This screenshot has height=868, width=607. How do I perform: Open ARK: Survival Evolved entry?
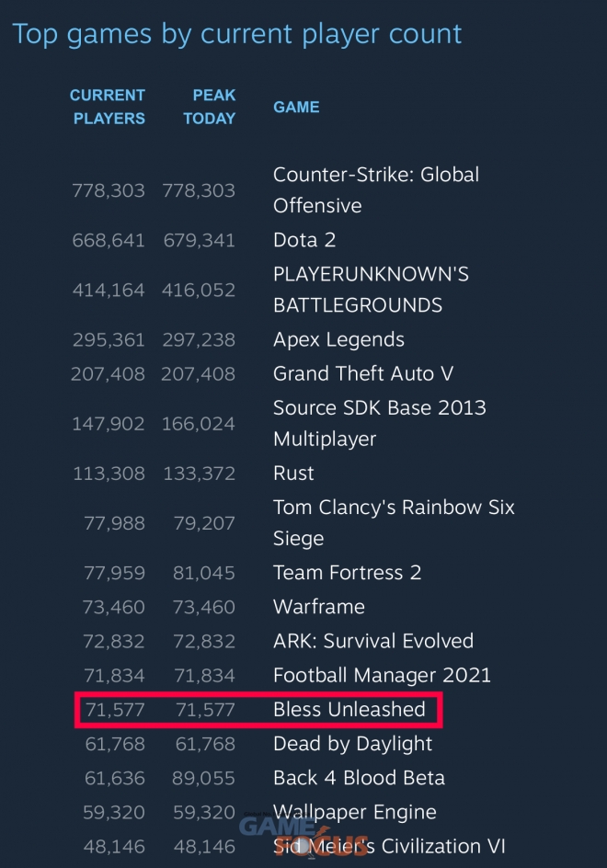coord(372,641)
